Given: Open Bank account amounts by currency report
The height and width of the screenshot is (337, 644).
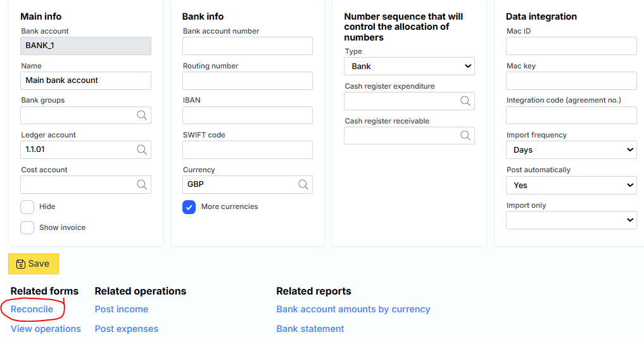Looking at the screenshot, I should [x=353, y=309].
